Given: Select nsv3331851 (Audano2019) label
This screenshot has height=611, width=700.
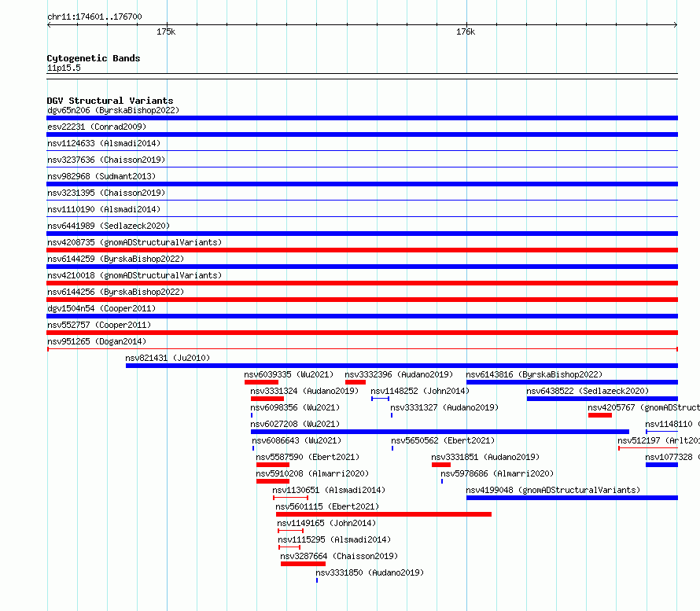Looking at the screenshot, I should pos(485,457).
